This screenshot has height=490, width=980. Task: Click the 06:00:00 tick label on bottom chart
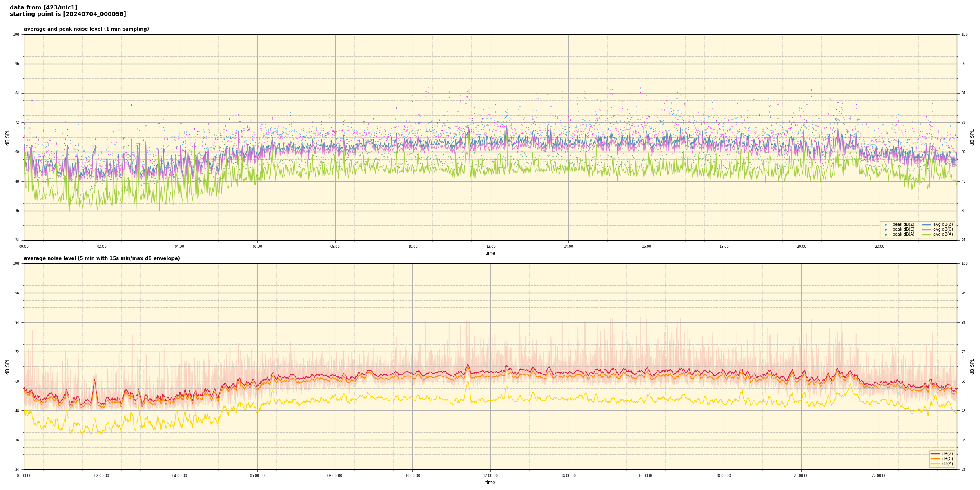coord(257,476)
